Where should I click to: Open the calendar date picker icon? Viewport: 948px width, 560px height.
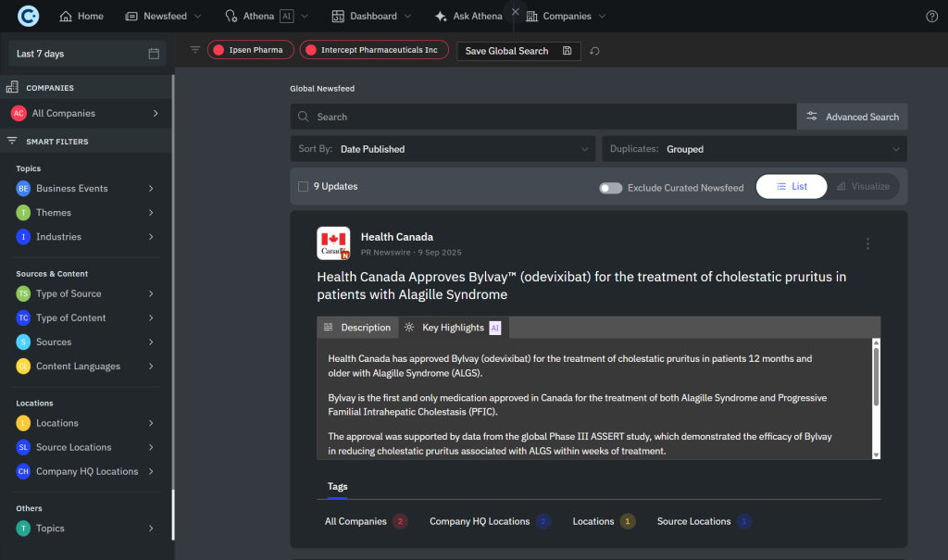pos(154,54)
